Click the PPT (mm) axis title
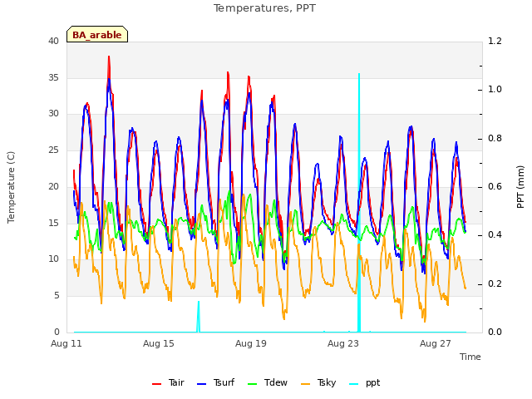 point(520,187)
